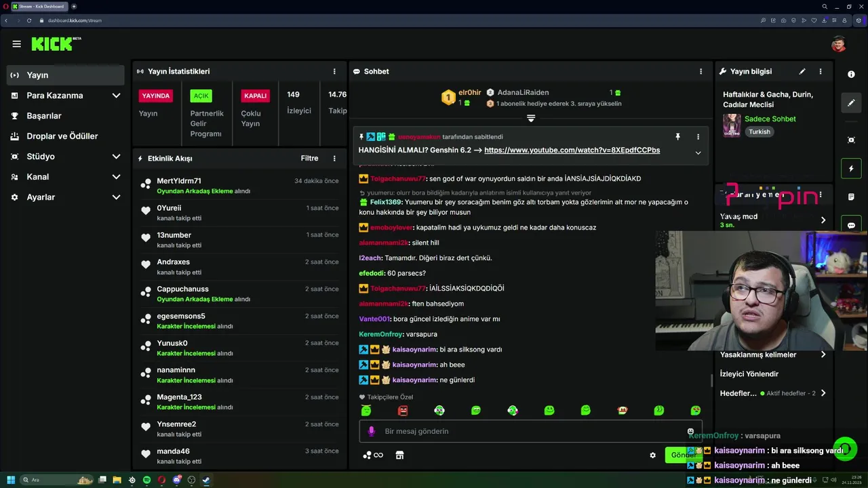Focus the Bir mesaj gönderin field
This screenshot has width=868, height=488.
coord(530,431)
